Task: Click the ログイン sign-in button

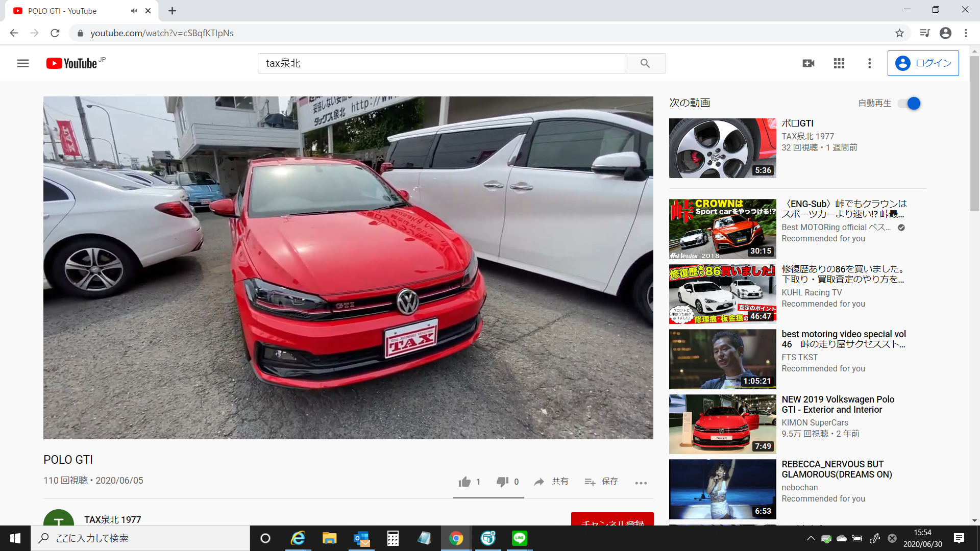Action: [x=923, y=63]
